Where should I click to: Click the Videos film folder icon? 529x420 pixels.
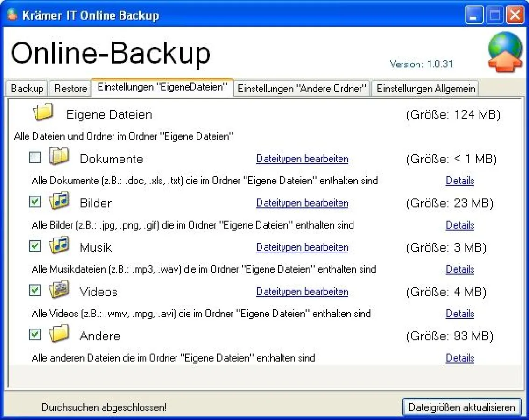[x=59, y=289]
